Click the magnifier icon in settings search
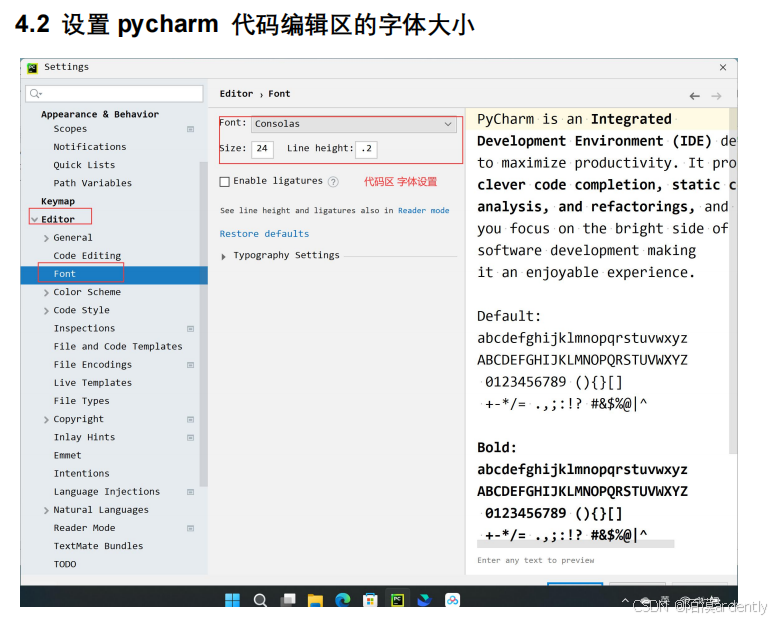 point(35,93)
